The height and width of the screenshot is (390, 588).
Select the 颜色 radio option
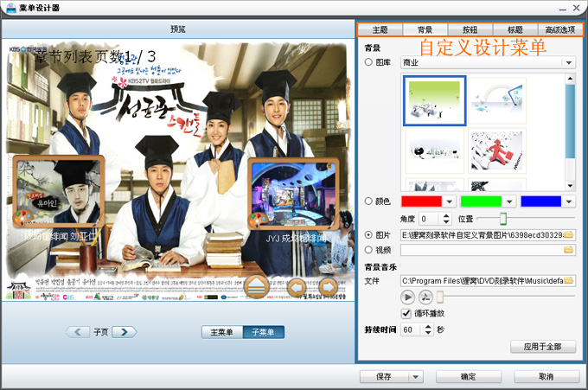click(368, 201)
